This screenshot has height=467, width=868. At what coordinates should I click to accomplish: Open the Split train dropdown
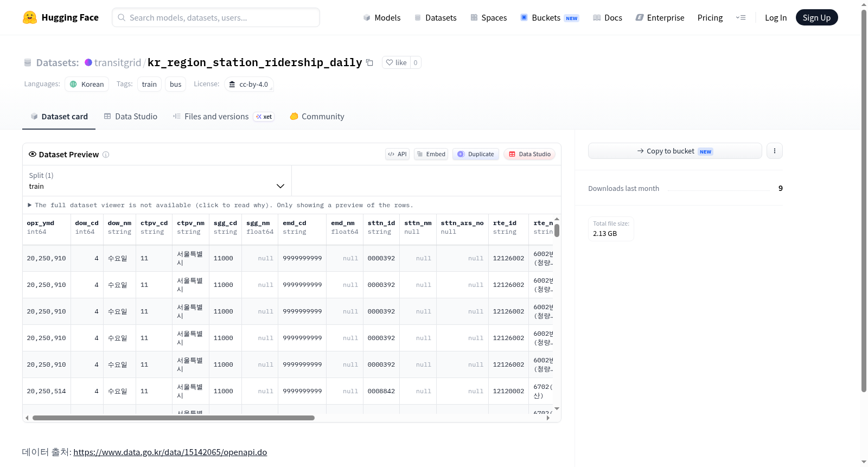pos(157,181)
